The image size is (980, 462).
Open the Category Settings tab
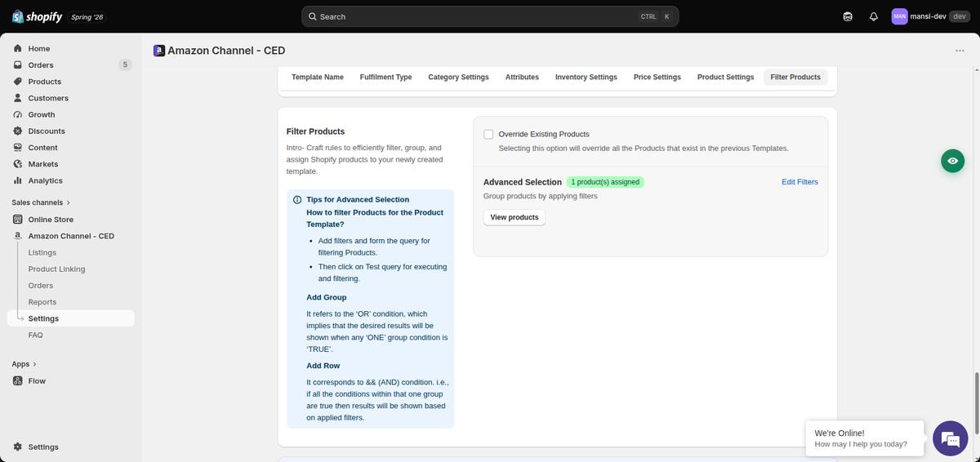click(458, 77)
